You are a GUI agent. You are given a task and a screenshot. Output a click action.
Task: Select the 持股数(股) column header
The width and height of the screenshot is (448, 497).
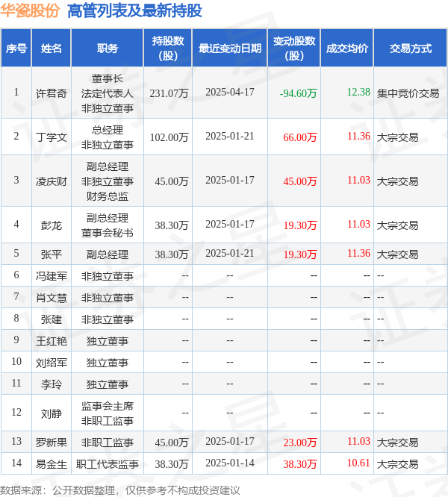[x=168, y=49]
